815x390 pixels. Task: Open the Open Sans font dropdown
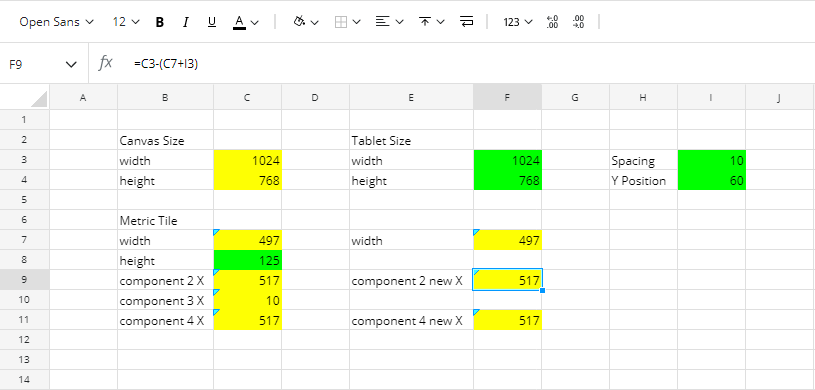pyautogui.click(x=57, y=22)
